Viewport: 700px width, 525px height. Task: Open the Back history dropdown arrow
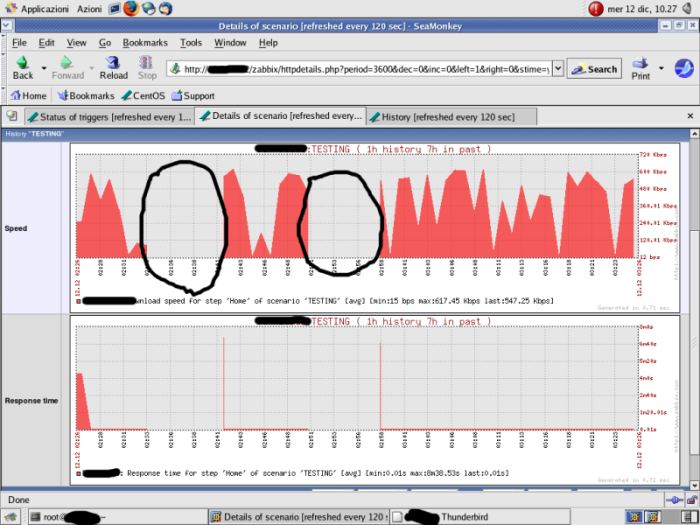[x=44, y=68]
